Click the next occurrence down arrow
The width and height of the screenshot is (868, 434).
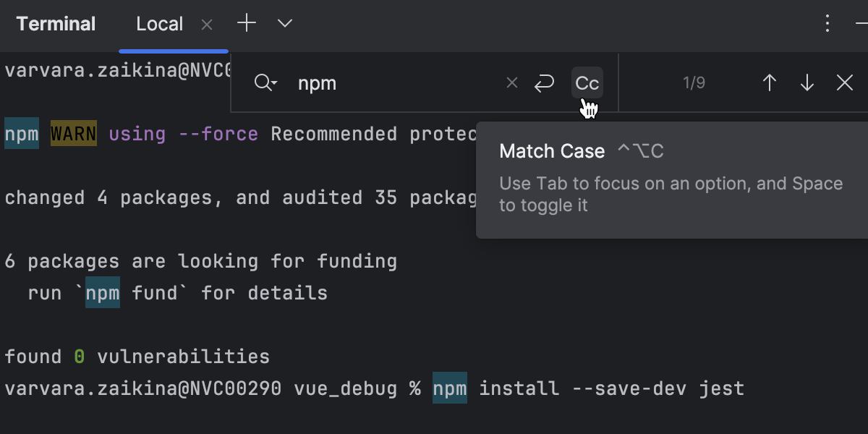(x=807, y=82)
